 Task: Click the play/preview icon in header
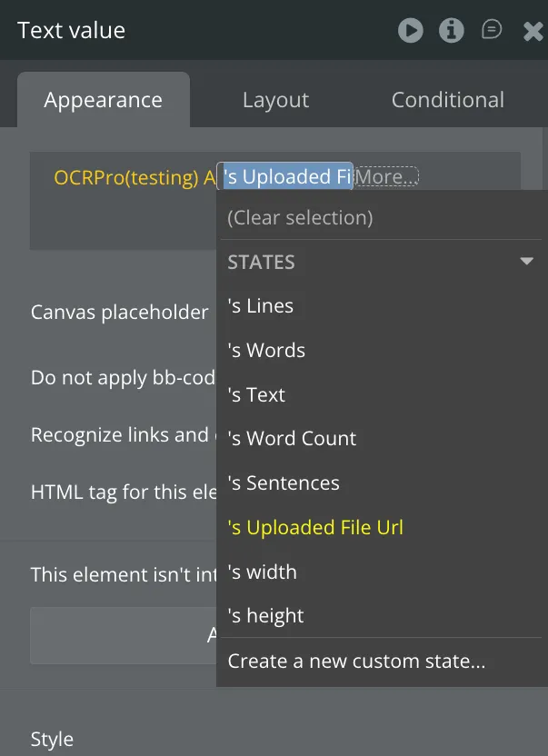click(410, 31)
